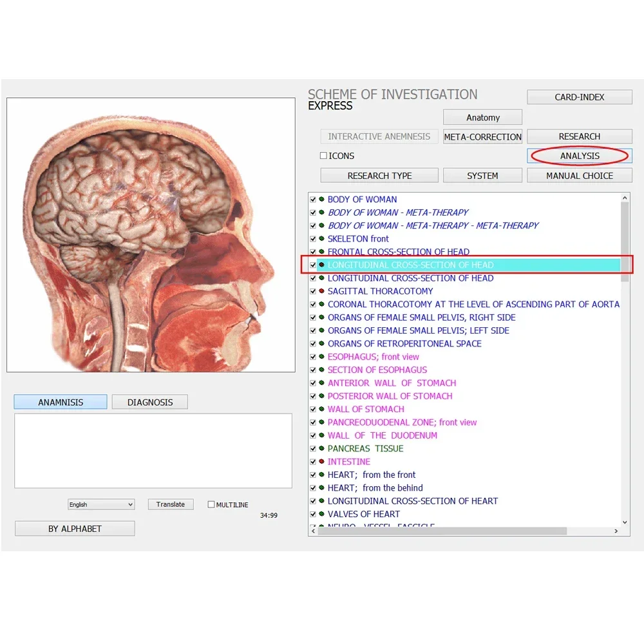The width and height of the screenshot is (644, 644).
Task: Click the green dot beside VALVES OF HEART
Action: coord(321,514)
